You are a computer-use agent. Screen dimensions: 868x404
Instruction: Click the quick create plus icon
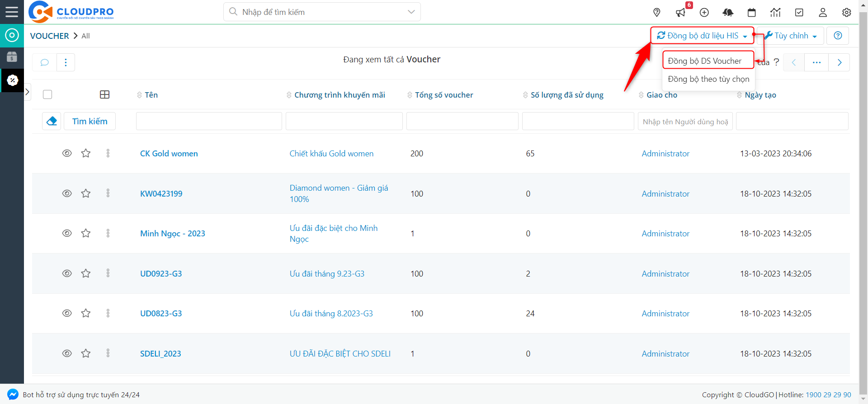[x=704, y=12]
